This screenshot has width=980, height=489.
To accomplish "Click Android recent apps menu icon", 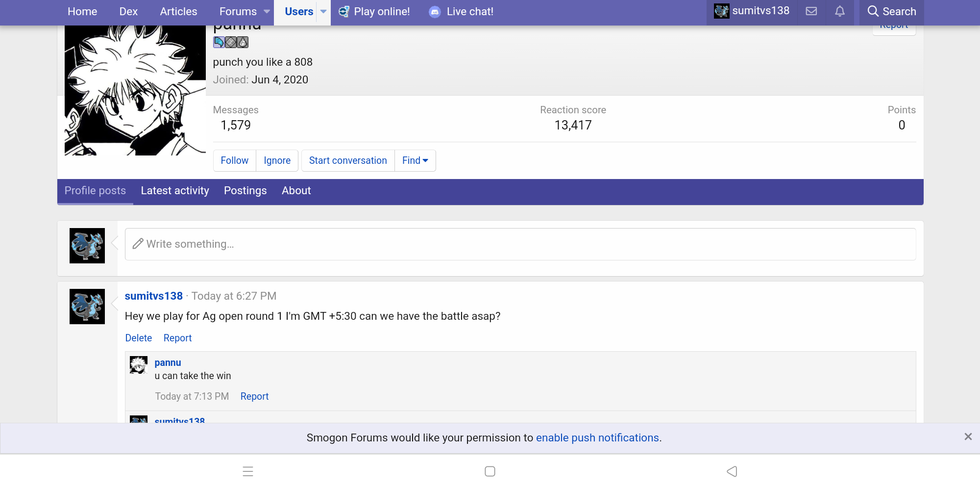I will [248, 471].
